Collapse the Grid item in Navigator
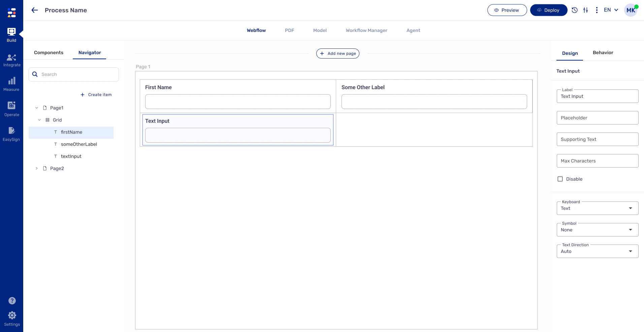Screen dimensions: 644x332 click(39, 120)
